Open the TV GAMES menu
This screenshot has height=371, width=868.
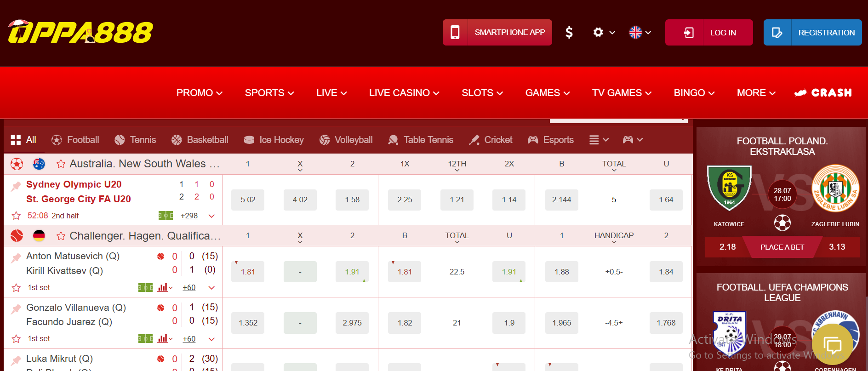pyautogui.click(x=622, y=93)
